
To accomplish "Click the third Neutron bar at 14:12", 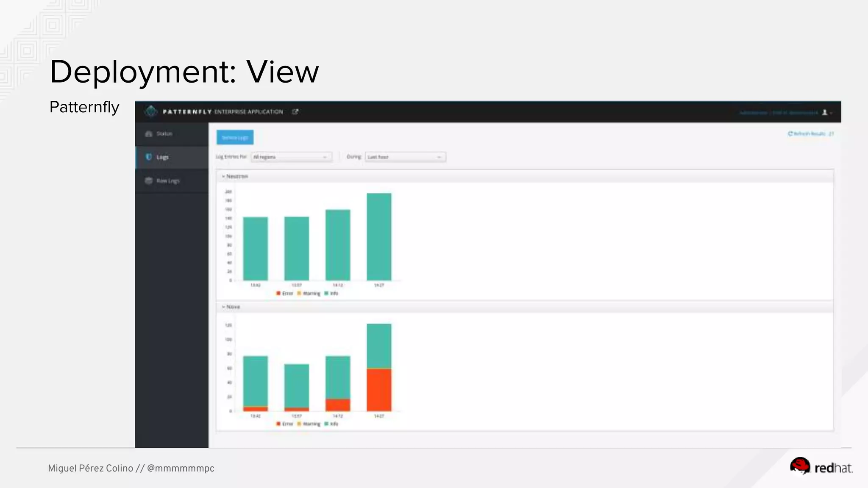I will [x=338, y=245].
